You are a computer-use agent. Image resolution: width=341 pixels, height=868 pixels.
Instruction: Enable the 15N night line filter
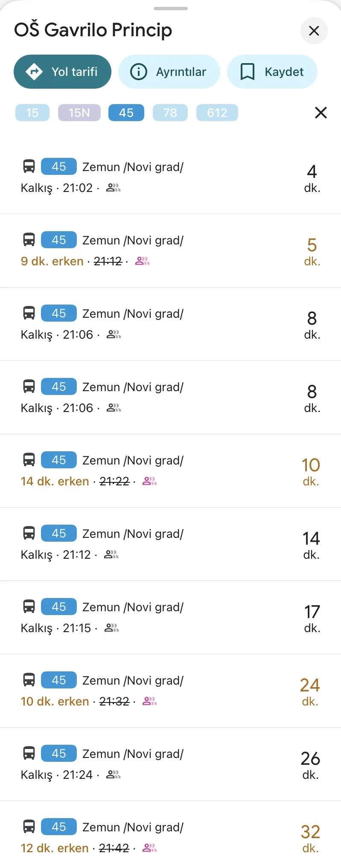[79, 113]
